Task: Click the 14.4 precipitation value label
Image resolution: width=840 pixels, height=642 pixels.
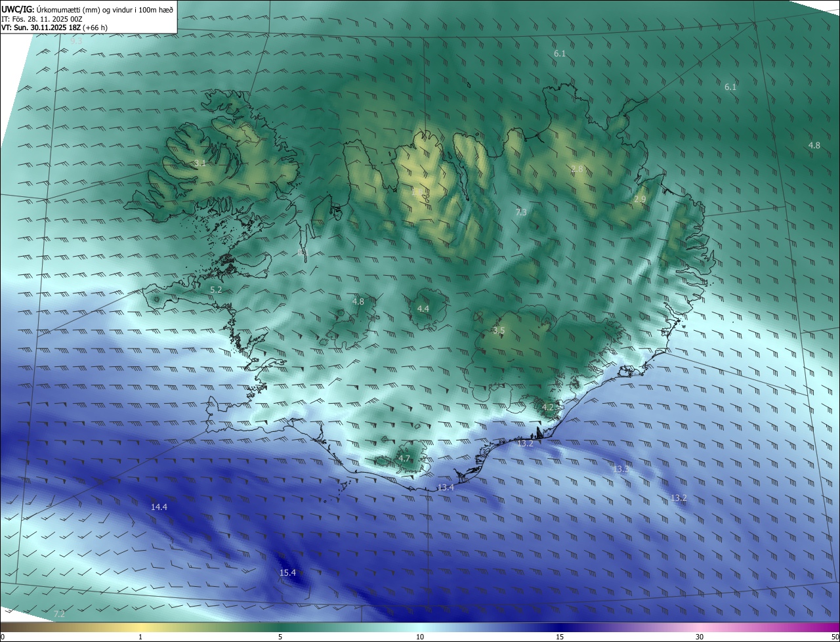Action: pyautogui.click(x=159, y=507)
